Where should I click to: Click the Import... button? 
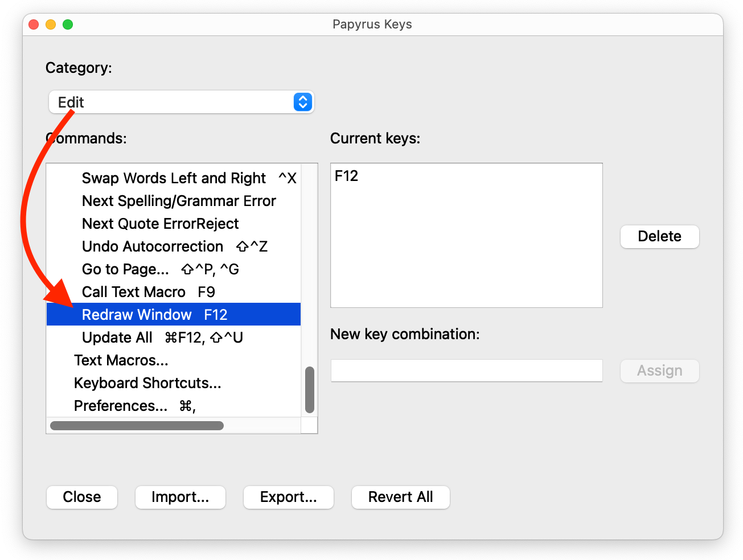click(x=180, y=497)
